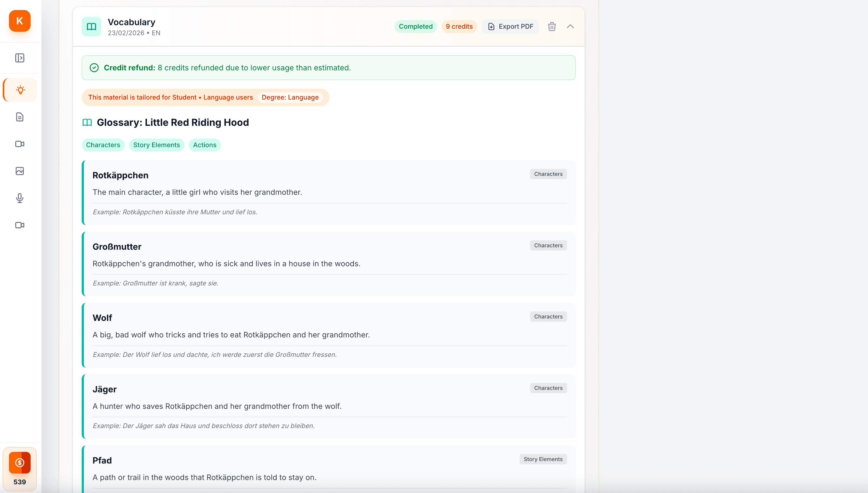Delete the Vocabulary material via trash icon
The height and width of the screenshot is (493, 868).
coord(551,27)
